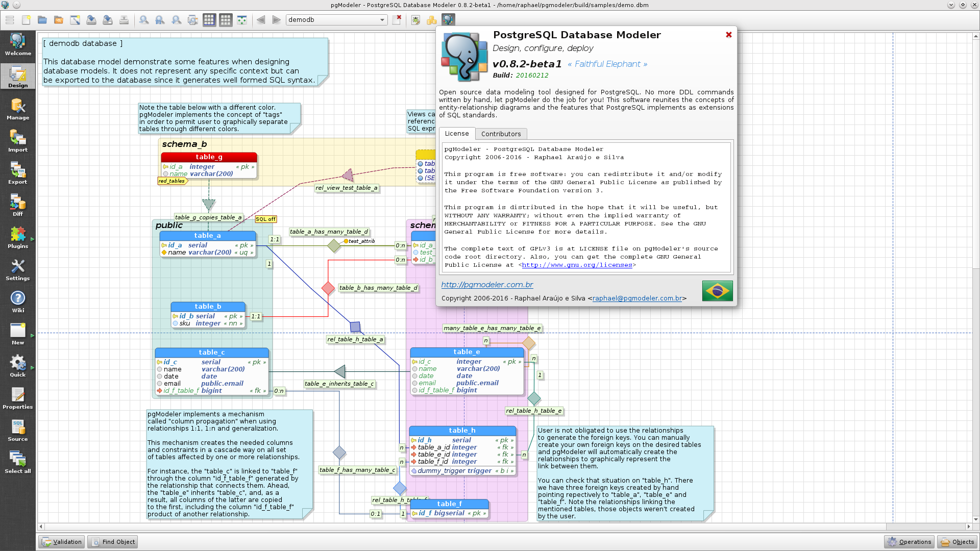Screen dimensions: 980x551
Task: Click Select all in sidebar
Action: [18, 462]
